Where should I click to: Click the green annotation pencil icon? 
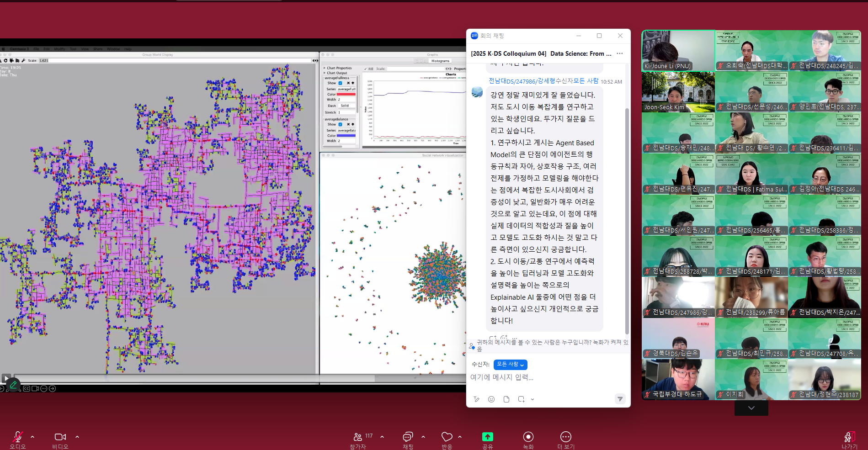pyautogui.click(x=13, y=385)
